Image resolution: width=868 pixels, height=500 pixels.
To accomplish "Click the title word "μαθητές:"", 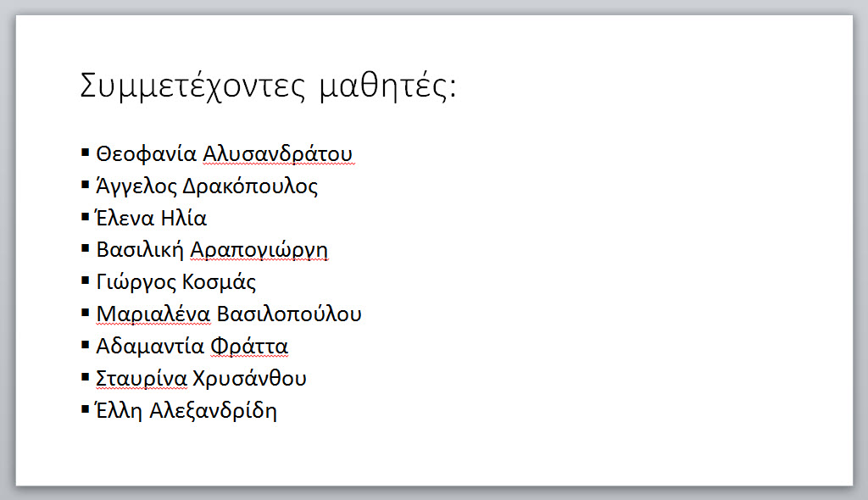I will 388,87.
